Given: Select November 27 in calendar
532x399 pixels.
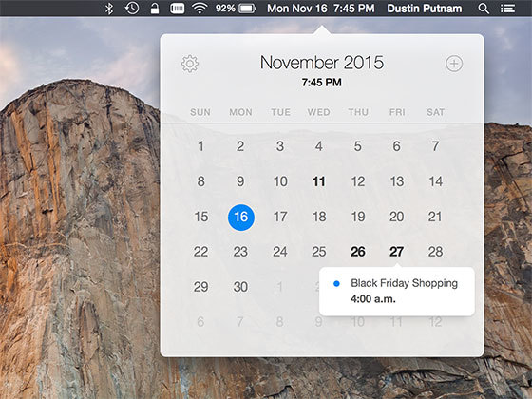Looking at the screenshot, I should tap(397, 252).
